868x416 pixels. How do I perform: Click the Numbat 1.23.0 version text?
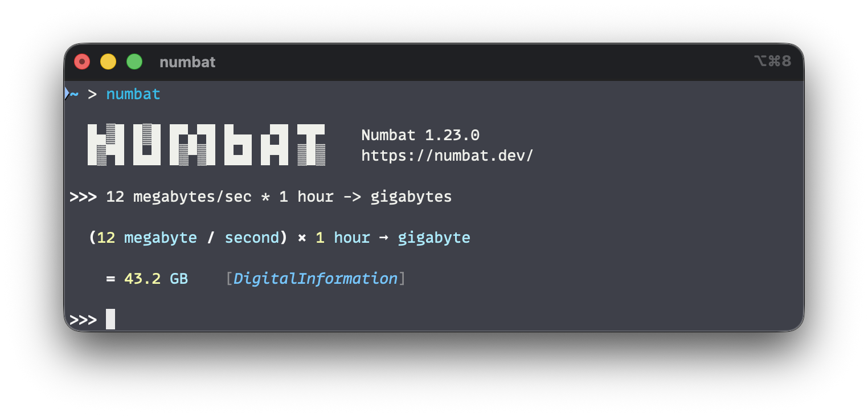point(420,135)
